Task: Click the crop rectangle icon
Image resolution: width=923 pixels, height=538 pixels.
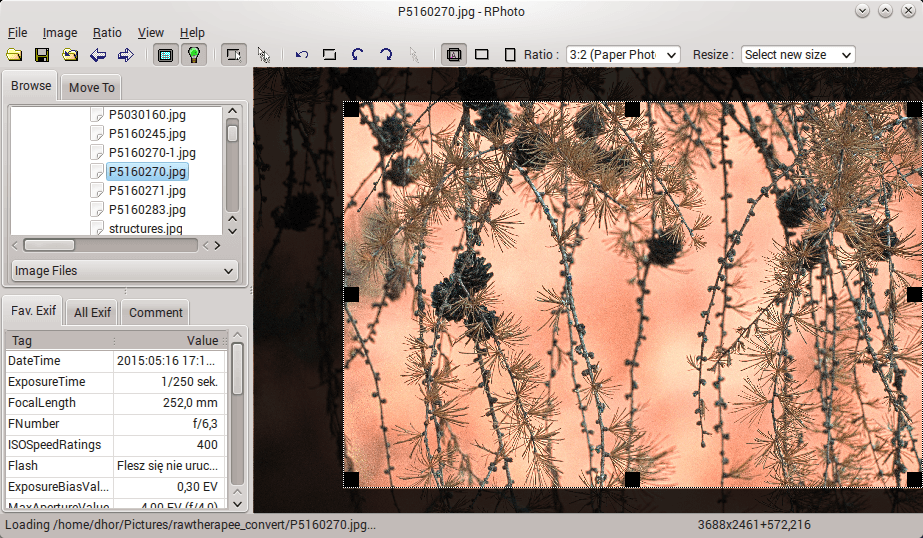Action: pos(330,55)
